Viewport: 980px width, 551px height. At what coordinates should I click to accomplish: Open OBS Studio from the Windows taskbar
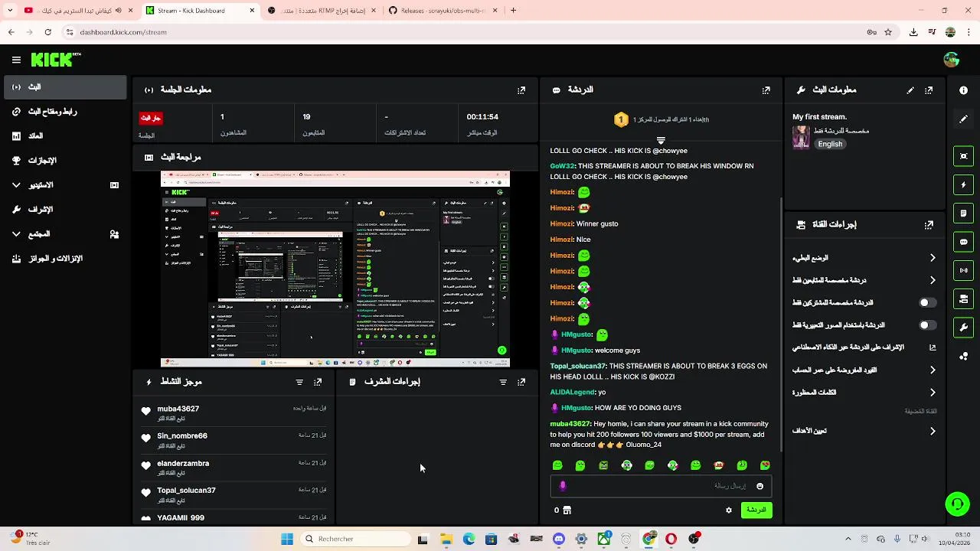coord(694,539)
